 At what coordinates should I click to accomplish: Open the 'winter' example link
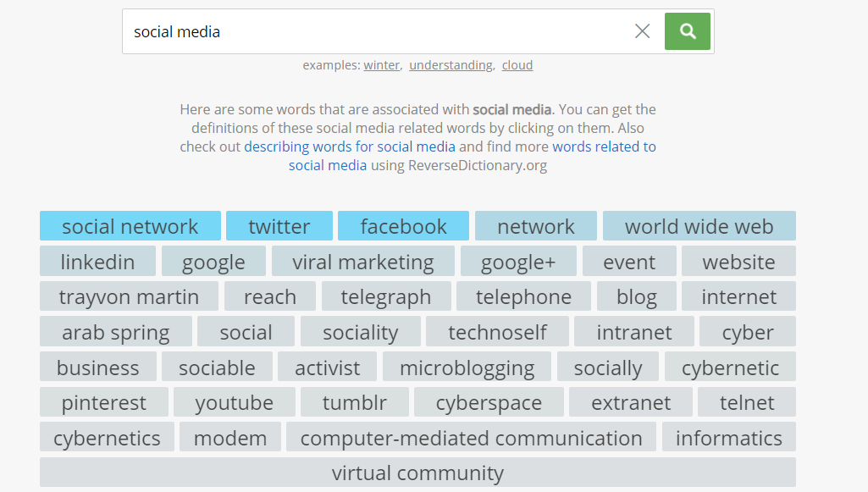click(x=381, y=65)
